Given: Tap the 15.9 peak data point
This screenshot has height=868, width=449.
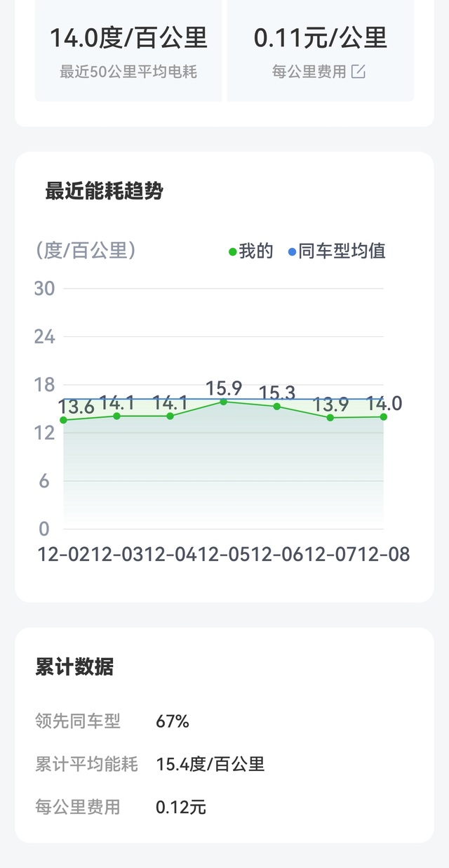Looking at the screenshot, I should click(x=224, y=402).
